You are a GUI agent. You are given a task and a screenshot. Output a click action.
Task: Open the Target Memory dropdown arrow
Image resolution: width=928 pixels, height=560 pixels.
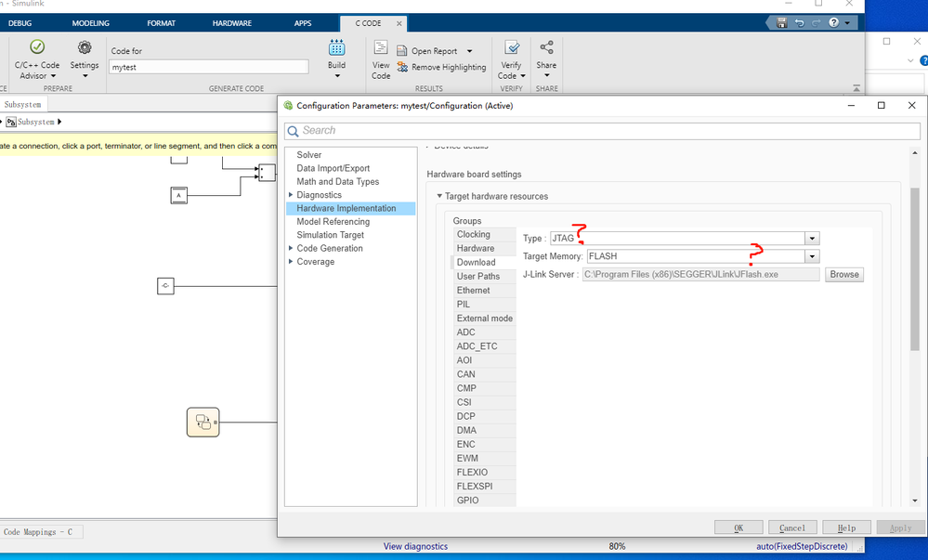click(x=812, y=256)
